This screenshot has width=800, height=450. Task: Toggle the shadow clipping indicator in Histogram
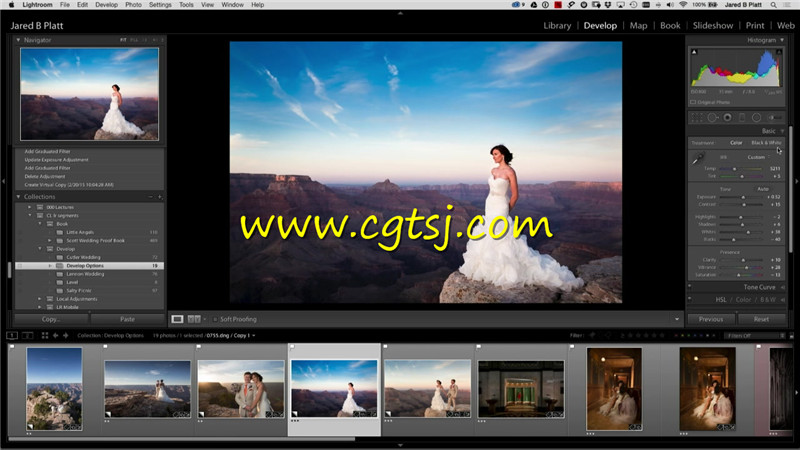pos(694,52)
